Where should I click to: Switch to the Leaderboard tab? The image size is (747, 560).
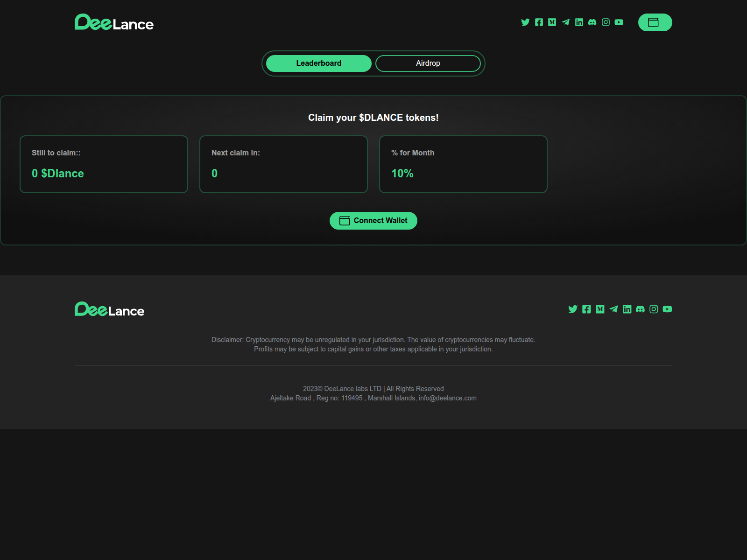point(319,63)
